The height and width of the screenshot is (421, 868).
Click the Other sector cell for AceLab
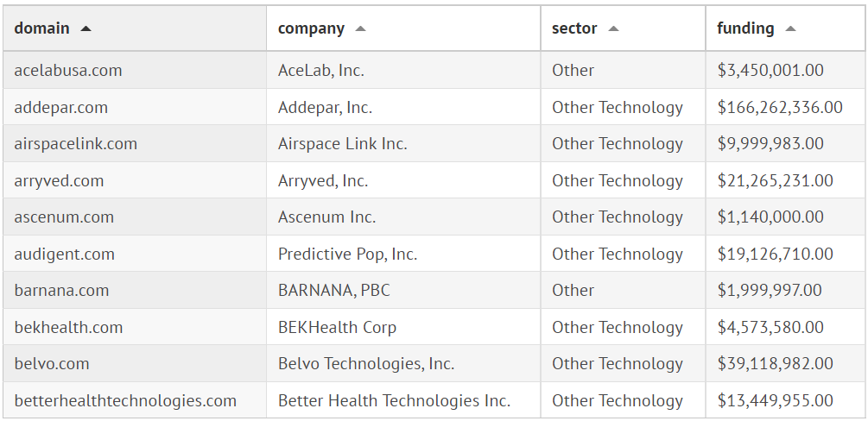point(573,71)
